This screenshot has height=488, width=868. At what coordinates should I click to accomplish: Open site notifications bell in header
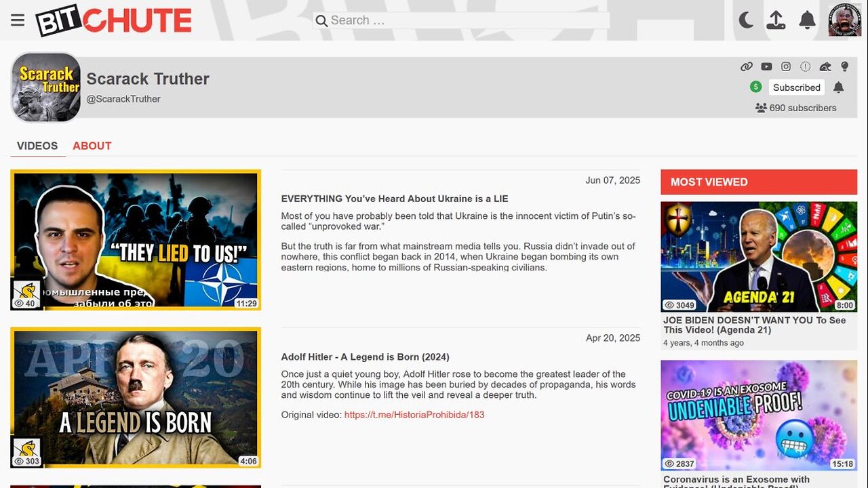click(807, 20)
